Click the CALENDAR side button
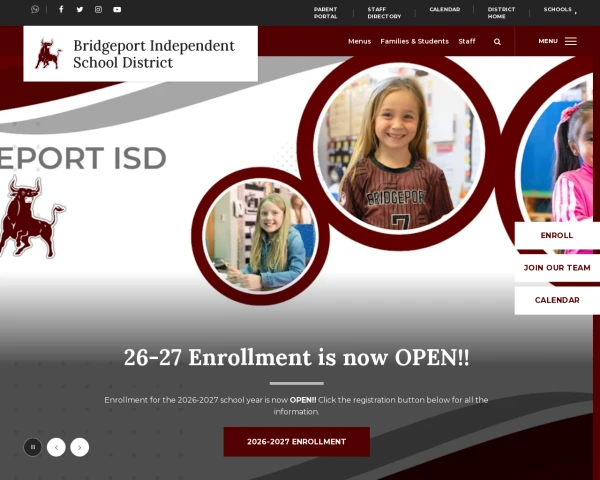The width and height of the screenshot is (600, 480). coord(557,300)
